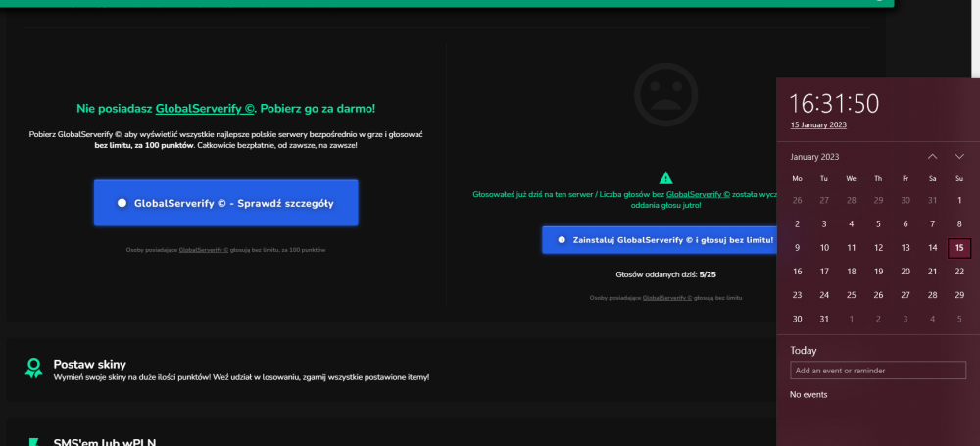Open GlobalServerify link in the green warning message
This screenshot has height=446, width=980.
698,194
